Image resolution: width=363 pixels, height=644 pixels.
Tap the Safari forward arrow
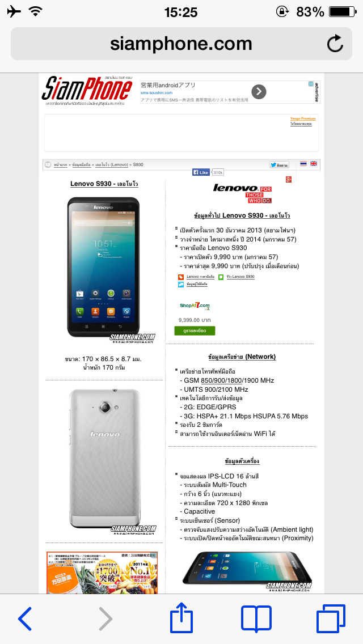click(x=105, y=618)
